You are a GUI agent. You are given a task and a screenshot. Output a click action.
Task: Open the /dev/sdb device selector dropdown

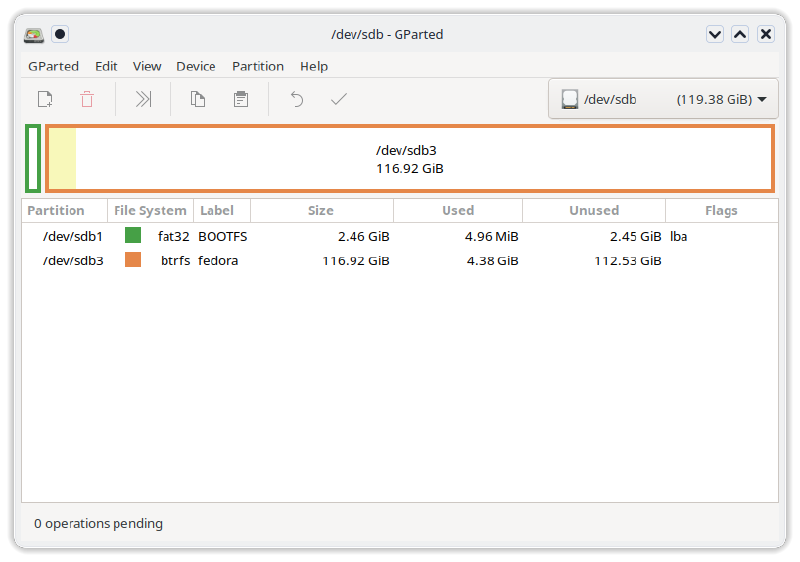(x=663, y=99)
